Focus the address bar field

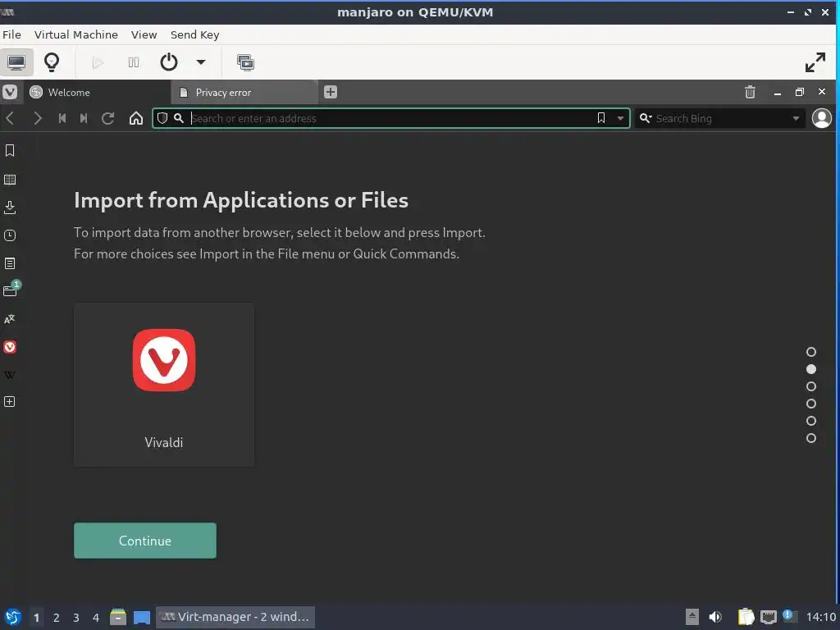(391, 118)
